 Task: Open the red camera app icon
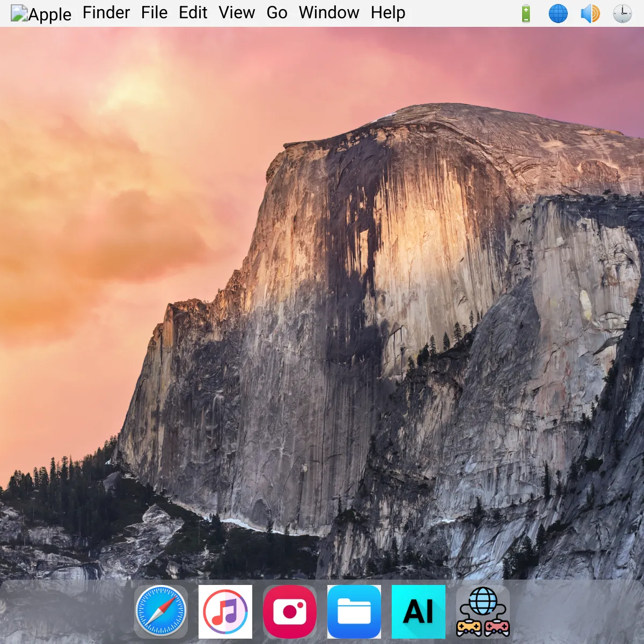pos(290,612)
